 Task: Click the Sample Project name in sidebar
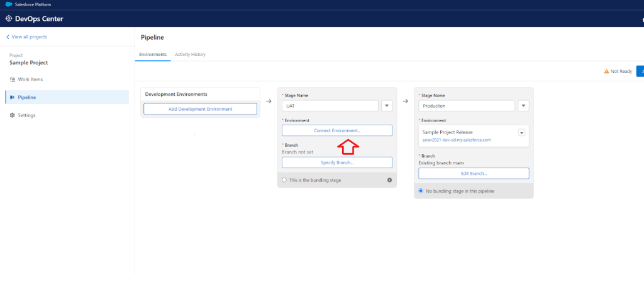(29, 63)
